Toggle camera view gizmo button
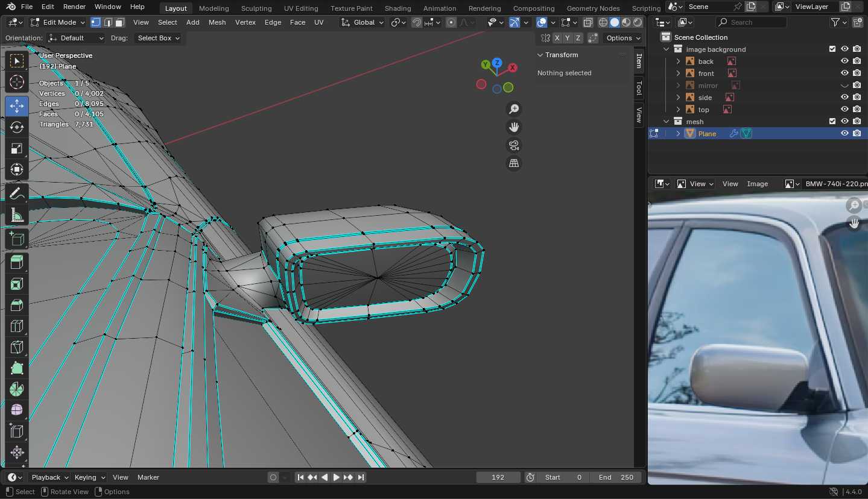 click(x=514, y=145)
